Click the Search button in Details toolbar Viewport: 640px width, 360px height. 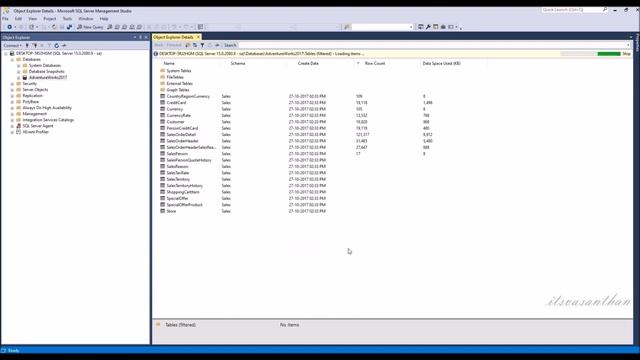point(230,45)
